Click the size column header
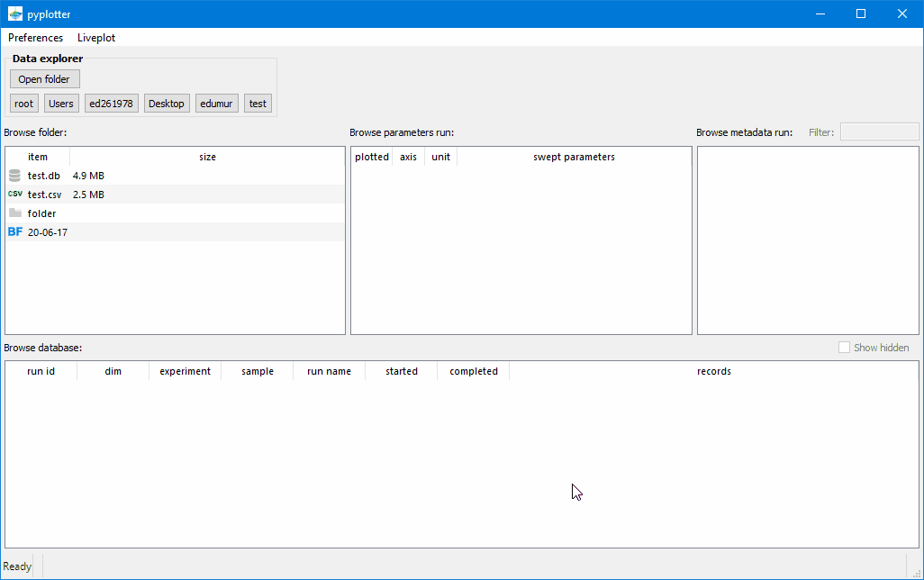 pyautogui.click(x=207, y=157)
